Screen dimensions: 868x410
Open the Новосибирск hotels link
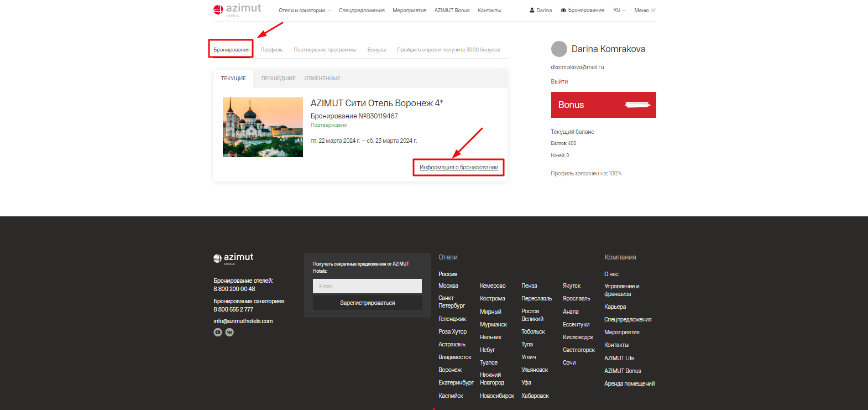coord(497,396)
